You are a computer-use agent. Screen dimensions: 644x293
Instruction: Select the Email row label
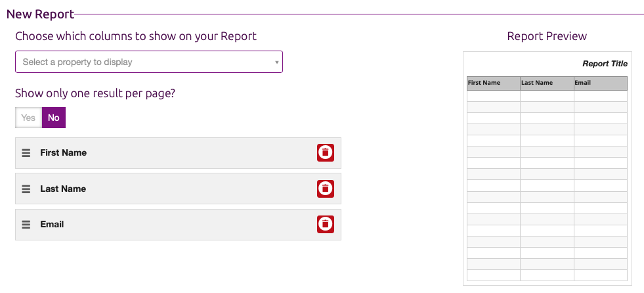(52, 224)
